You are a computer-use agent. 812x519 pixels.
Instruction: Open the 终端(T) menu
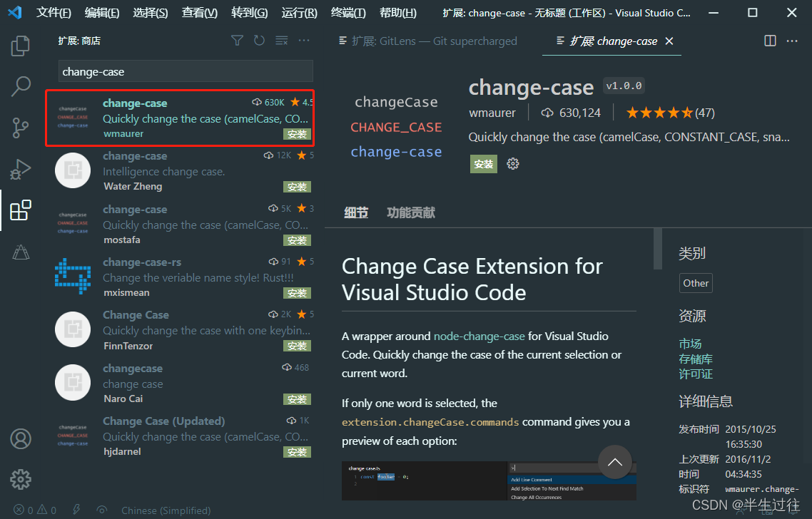tap(348, 12)
